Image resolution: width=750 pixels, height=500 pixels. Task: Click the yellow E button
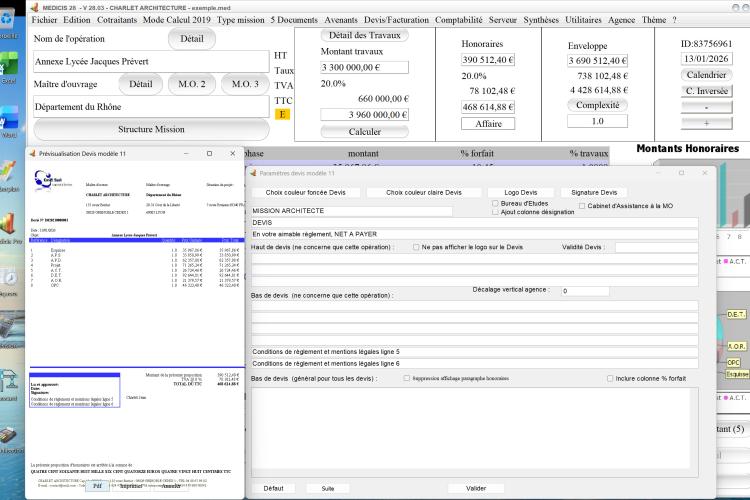pos(282,114)
